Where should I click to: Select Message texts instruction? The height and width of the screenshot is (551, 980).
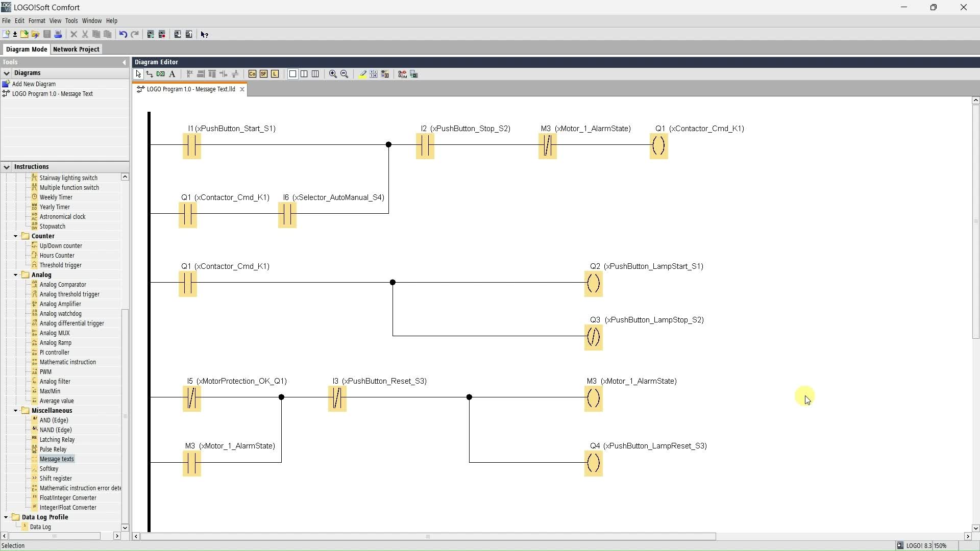pos(57,459)
